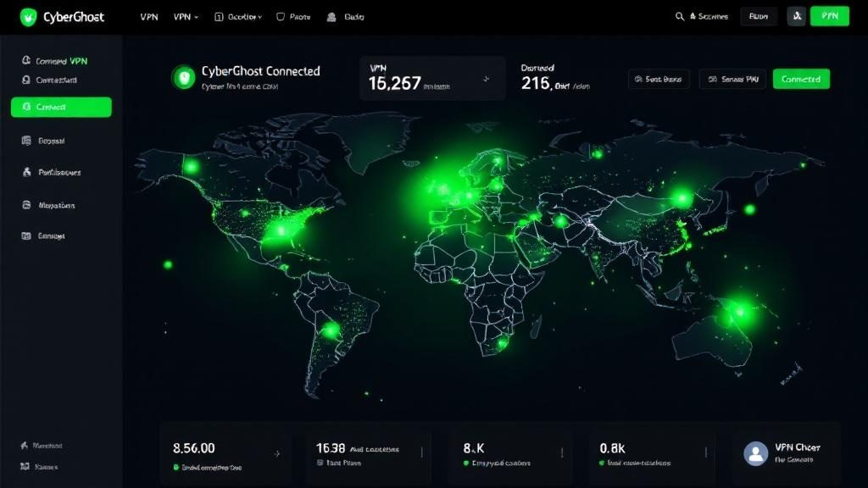Click the green highlighted sidebar Connect item
Screen dimensions: 868x488
(x=61, y=107)
